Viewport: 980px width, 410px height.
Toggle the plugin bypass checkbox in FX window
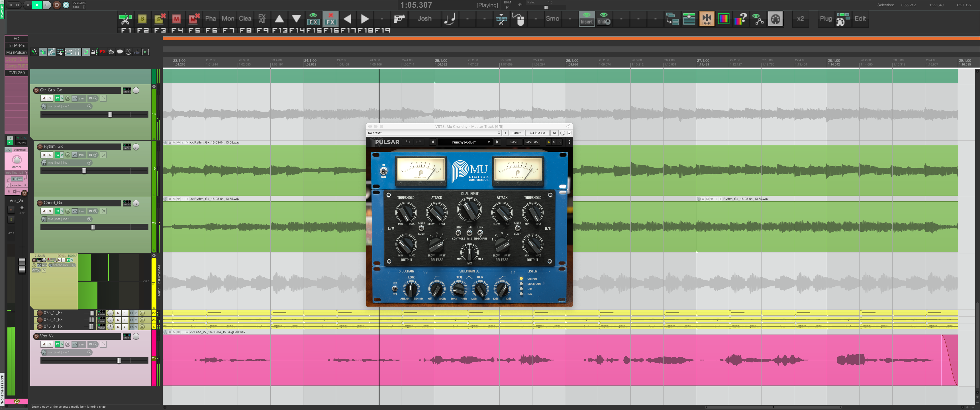point(569,133)
